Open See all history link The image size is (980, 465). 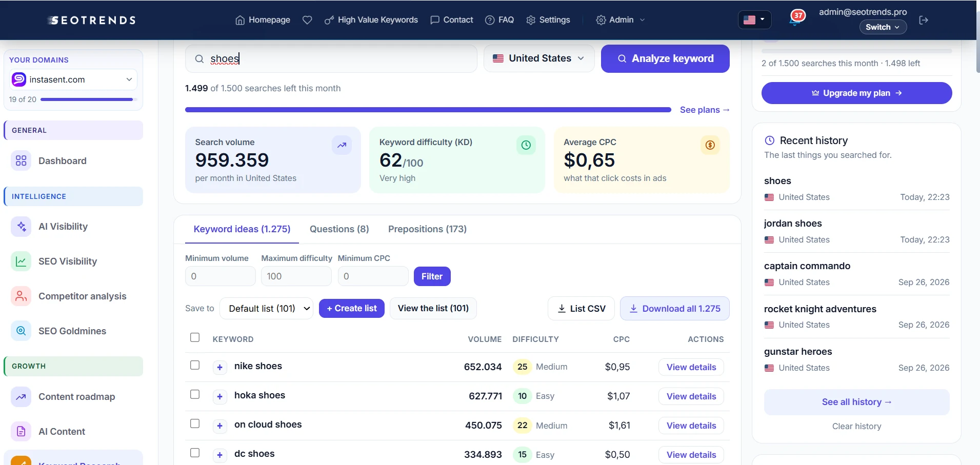pyautogui.click(x=856, y=402)
